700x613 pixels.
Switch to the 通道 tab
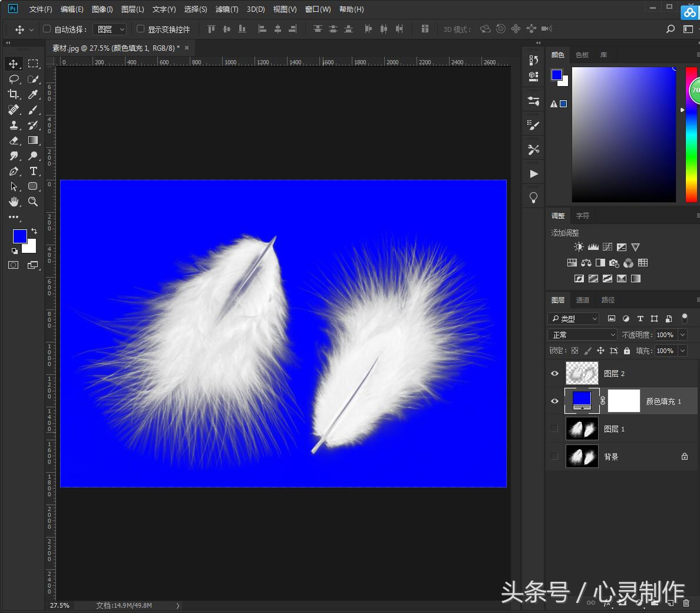[583, 300]
